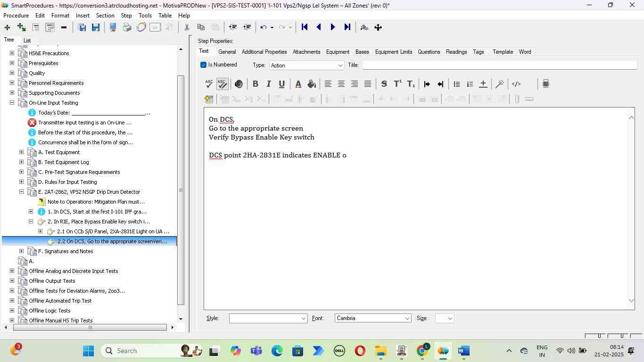The width and height of the screenshot is (644, 362).
Task: Toggle the spell check as-you-type button
Action: 222,84
